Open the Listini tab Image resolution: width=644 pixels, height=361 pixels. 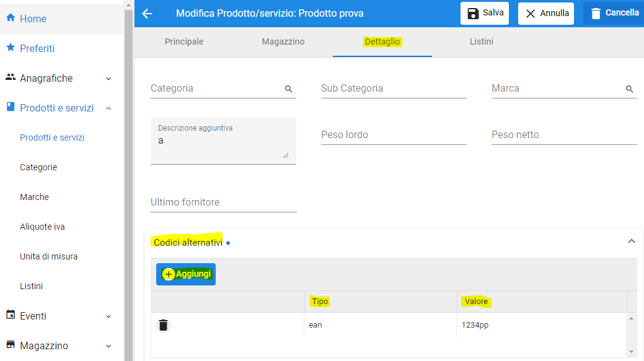(x=482, y=42)
